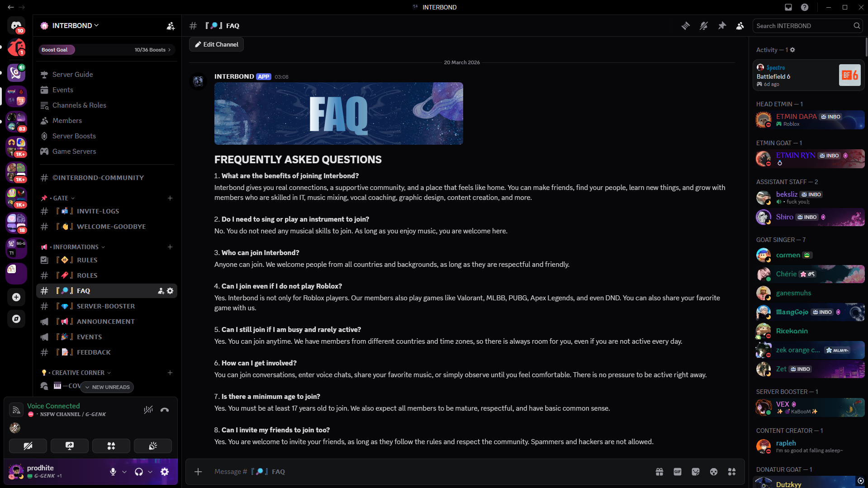868x488 pixels.
Task: Add a channel to GATE category
Action: (170, 198)
